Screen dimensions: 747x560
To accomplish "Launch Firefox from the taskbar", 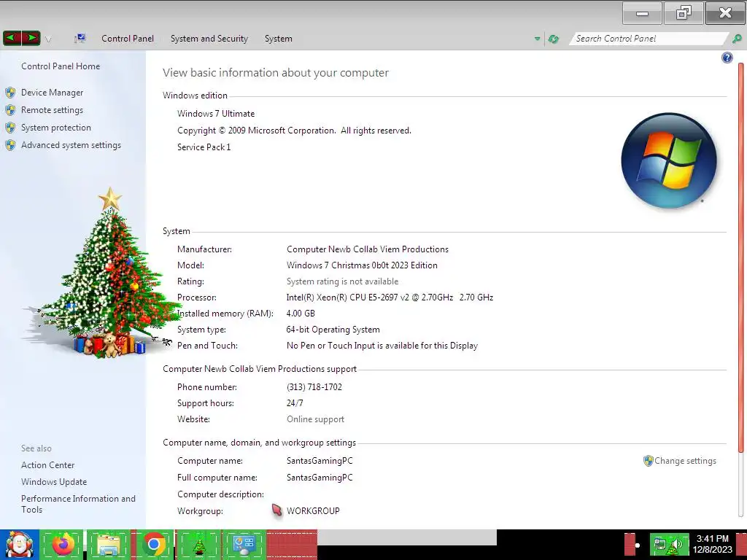I will [63, 544].
